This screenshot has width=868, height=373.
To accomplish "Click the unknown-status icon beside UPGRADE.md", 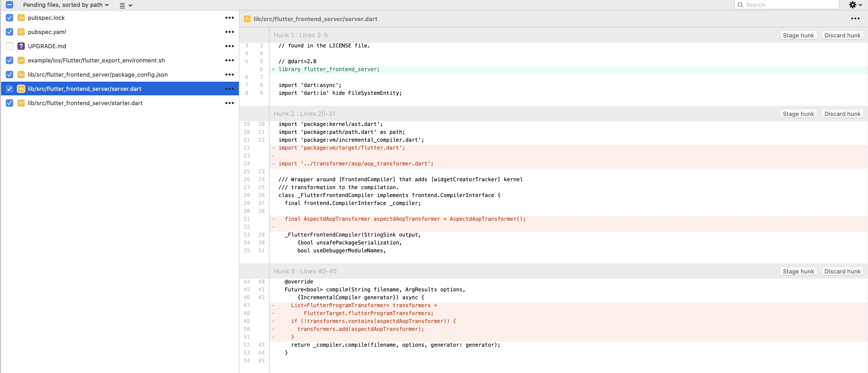I will [21, 46].
